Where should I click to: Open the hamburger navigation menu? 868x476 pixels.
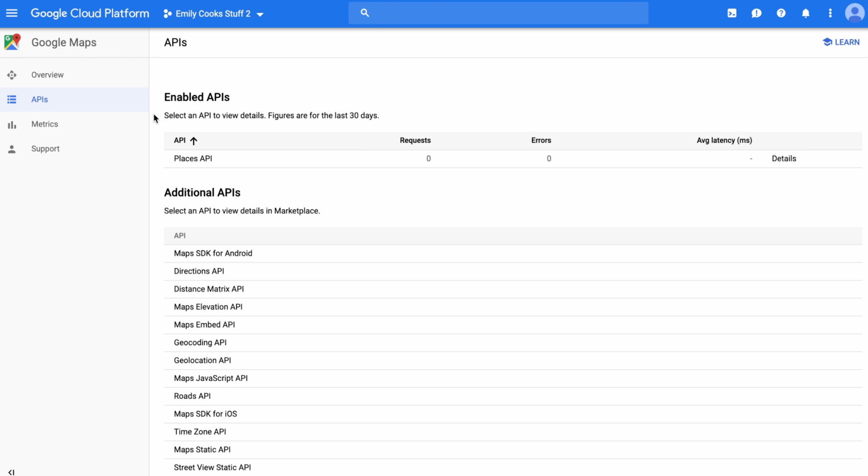(12, 13)
